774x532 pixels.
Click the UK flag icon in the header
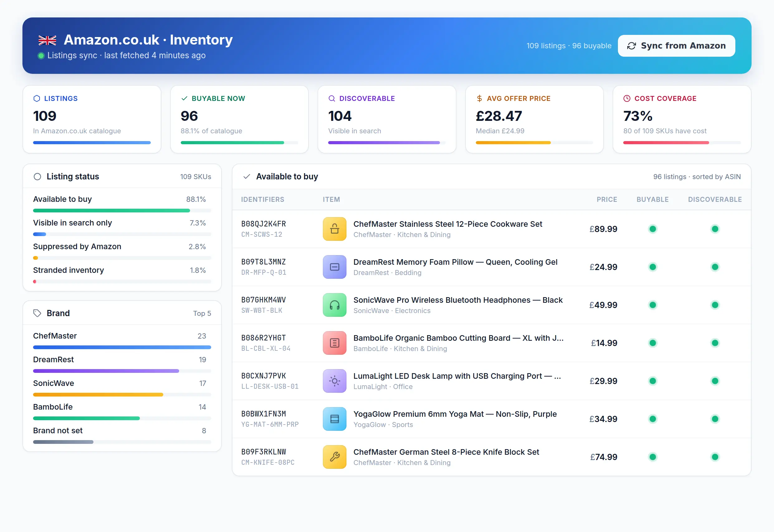pyautogui.click(x=47, y=40)
